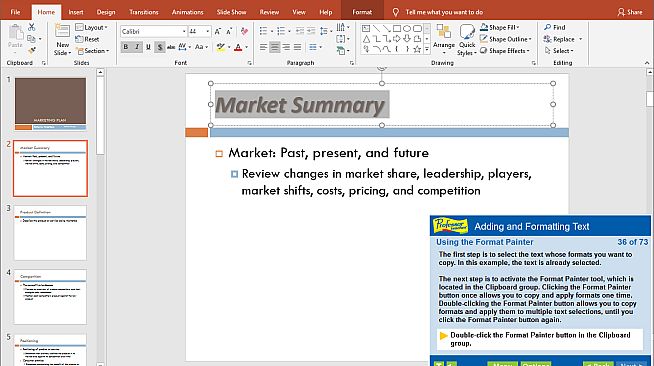This screenshot has width=654, height=366.
Task: Select the Isosceles Triangle shape in gallery
Action: point(366,39)
